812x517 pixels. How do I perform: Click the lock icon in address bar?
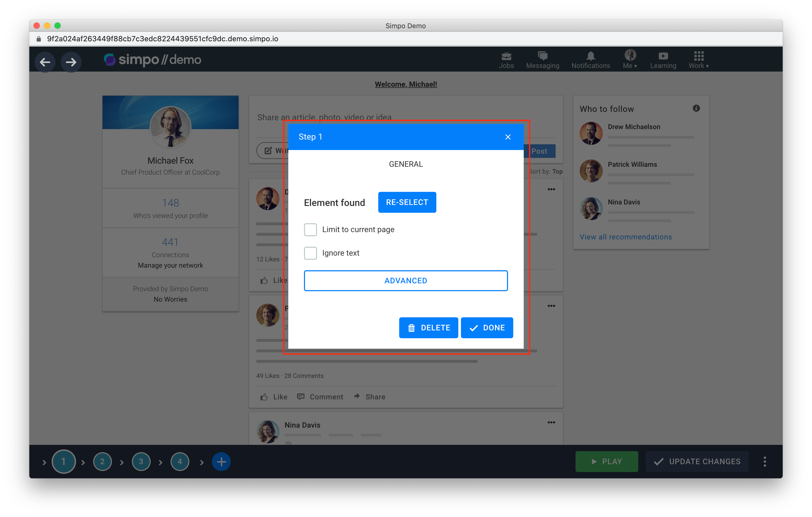[38, 39]
